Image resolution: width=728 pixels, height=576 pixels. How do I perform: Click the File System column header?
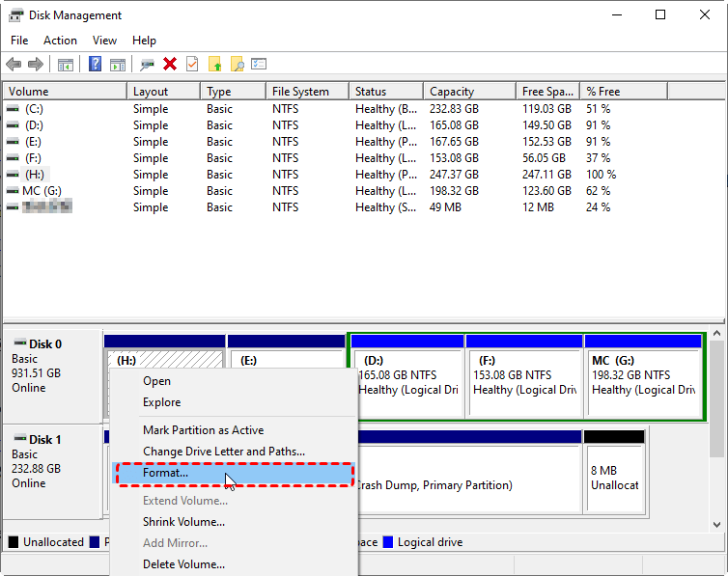(x=300, y=92)
